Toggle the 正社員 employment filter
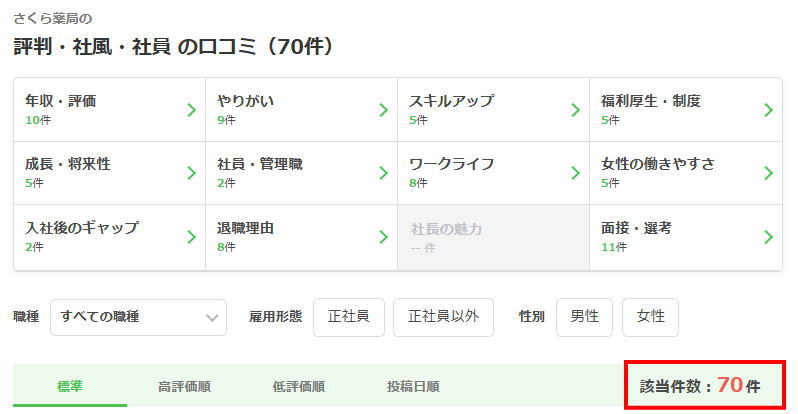 pyautogui.click(x=348, y=317)
